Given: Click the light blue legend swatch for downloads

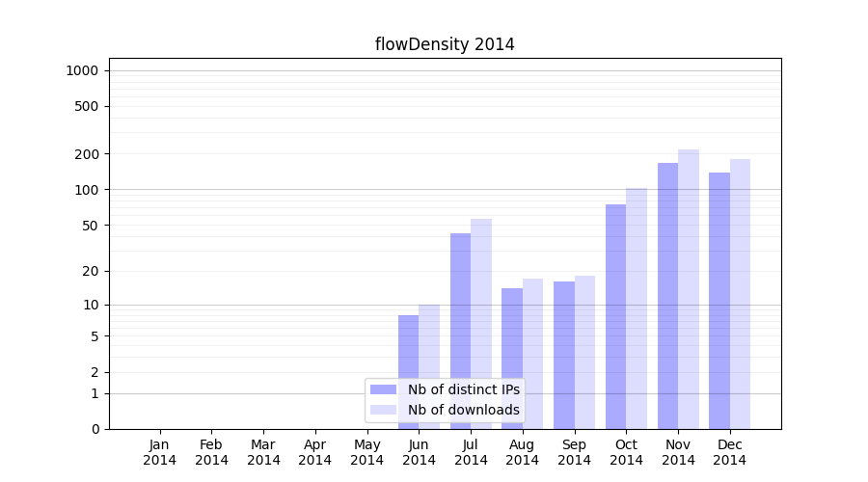Looking at the screenshot, I should click(x=384, y=410).
